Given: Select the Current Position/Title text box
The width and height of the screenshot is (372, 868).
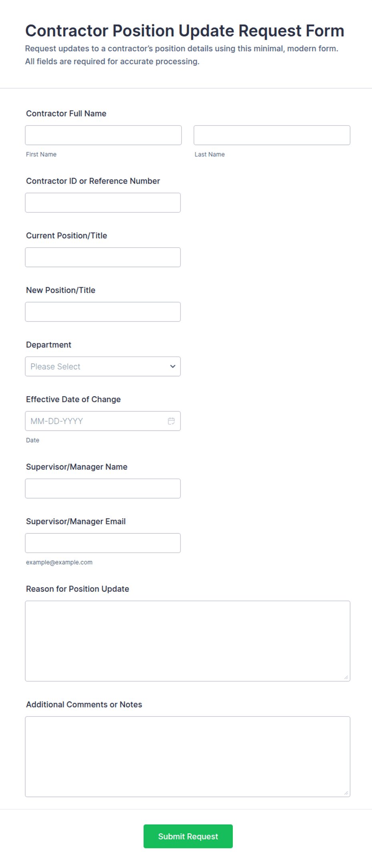Looking at the screenshot, I should click(103, 257).
